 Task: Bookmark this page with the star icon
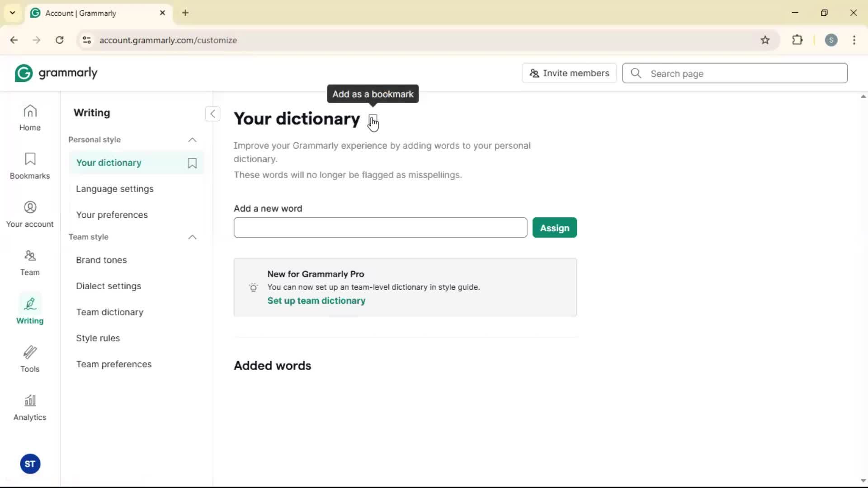[765, 40]
